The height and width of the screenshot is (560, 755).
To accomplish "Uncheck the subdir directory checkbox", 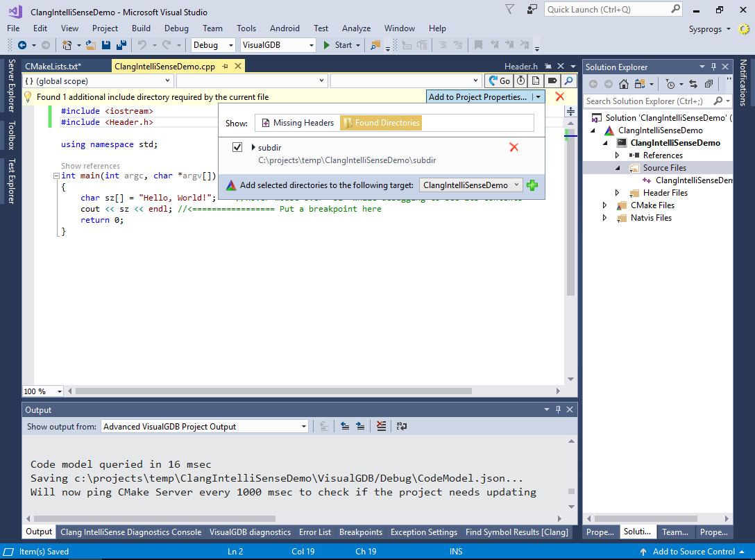I will 237,146.
